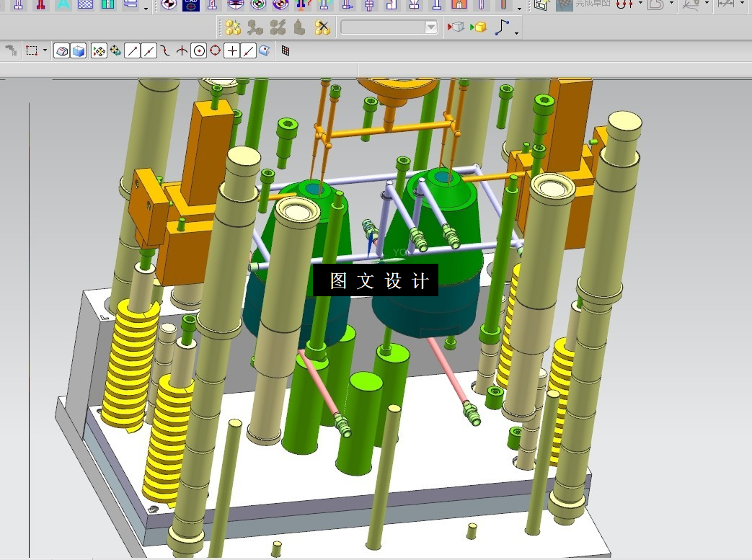This screenshot has height=560, width=752.
Task: Click the cyan letter A icon
Action: 63,5
